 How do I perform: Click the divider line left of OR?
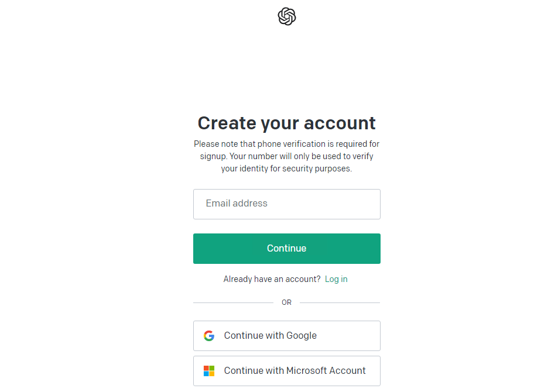click(233, 302)
